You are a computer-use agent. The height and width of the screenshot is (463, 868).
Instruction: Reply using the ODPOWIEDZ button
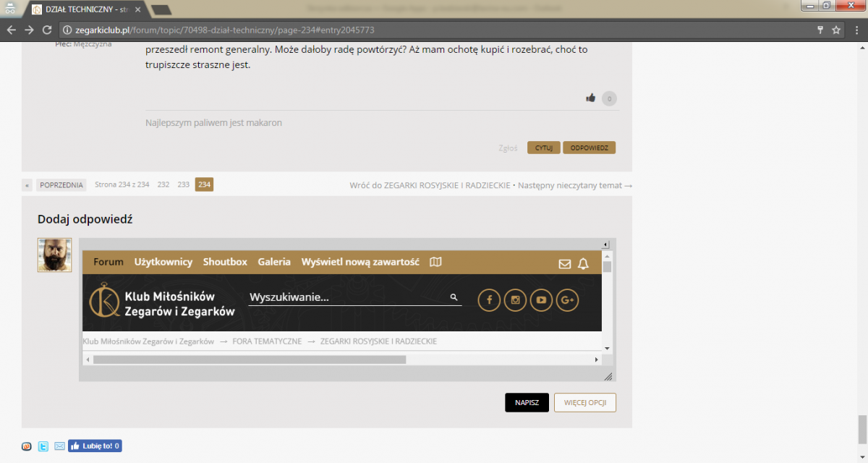click(x=589, y=148)
